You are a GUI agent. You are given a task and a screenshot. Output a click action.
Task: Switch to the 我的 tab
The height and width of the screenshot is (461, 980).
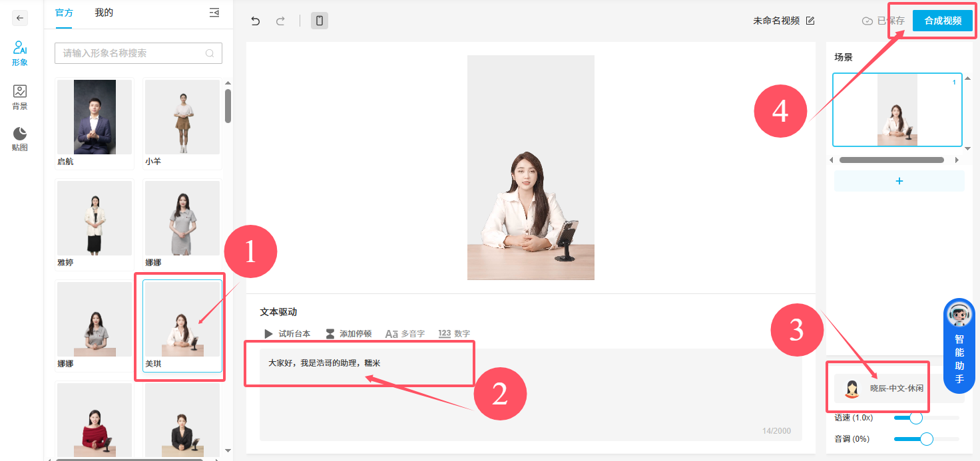[x=104, y=13]
